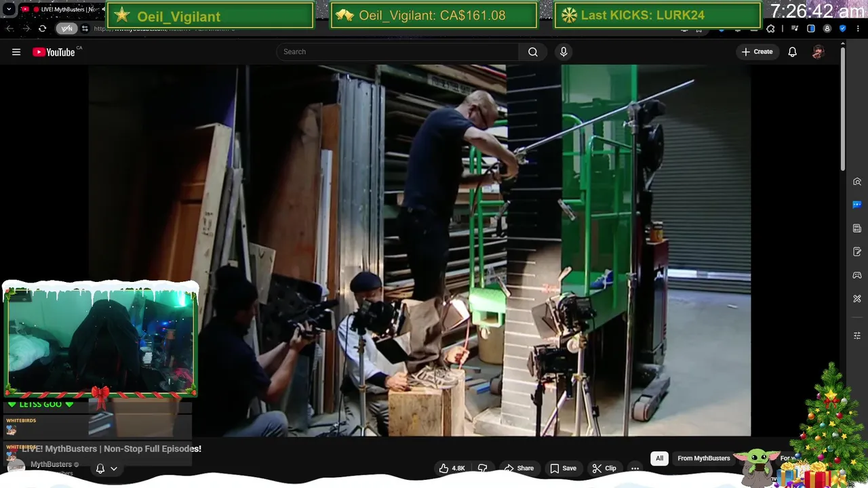Viewport: 868px width, 488px height.
Task: Share the MythBusters video
Action: 519,468
